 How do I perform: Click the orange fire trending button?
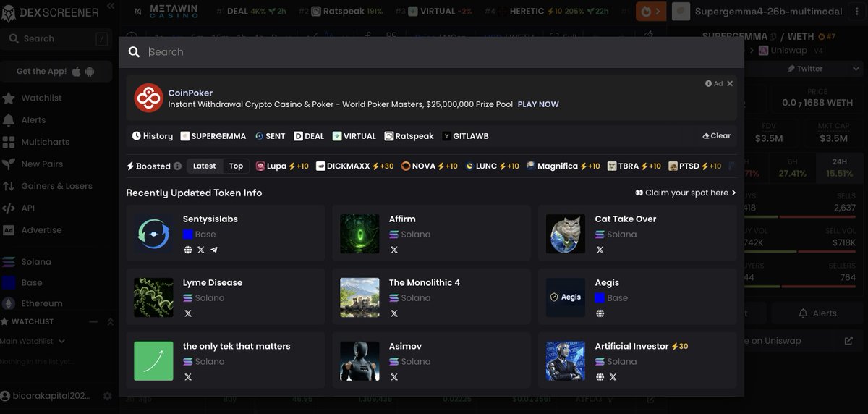click(x=650, y=12)
